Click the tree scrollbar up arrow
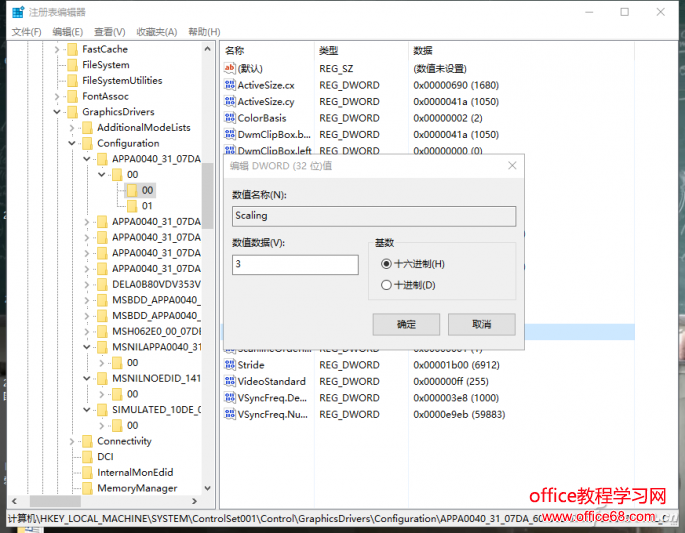 208,49
